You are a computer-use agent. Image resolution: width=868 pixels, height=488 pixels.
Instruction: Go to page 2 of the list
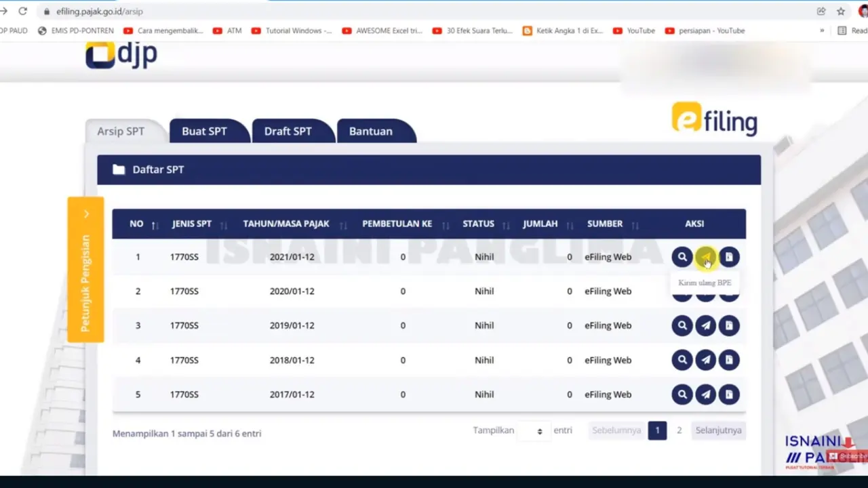pyautogui.click(x=679, y=430)
